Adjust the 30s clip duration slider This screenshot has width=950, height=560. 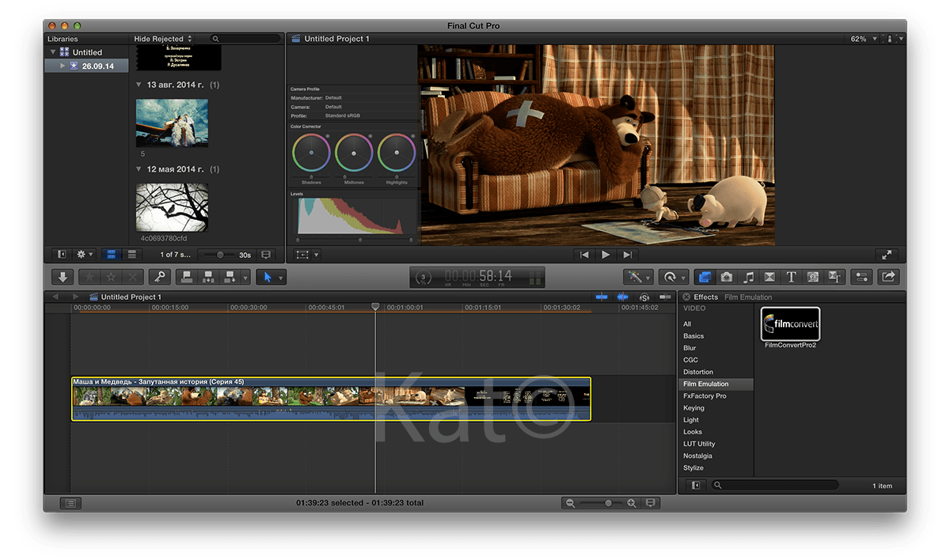(219, 255)
